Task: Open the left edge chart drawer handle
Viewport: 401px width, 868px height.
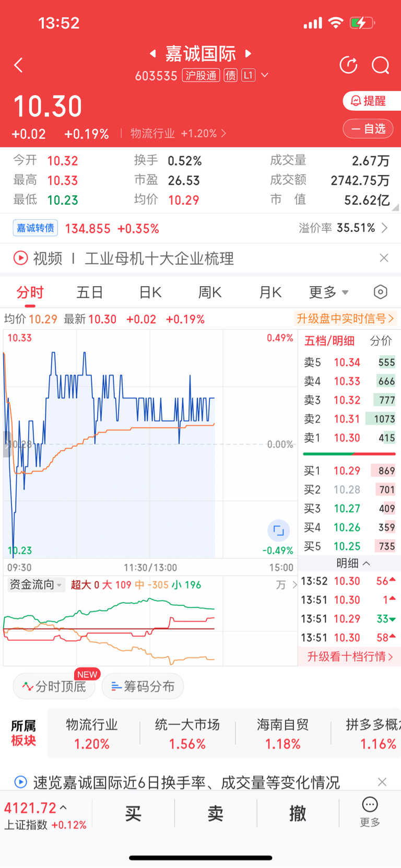Action: click(7, 445)
